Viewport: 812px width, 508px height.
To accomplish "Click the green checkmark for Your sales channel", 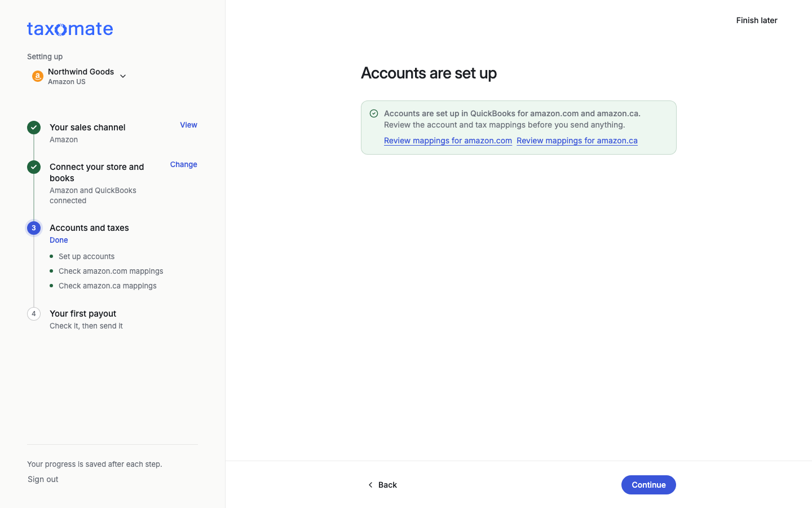I will pos(34,128).
